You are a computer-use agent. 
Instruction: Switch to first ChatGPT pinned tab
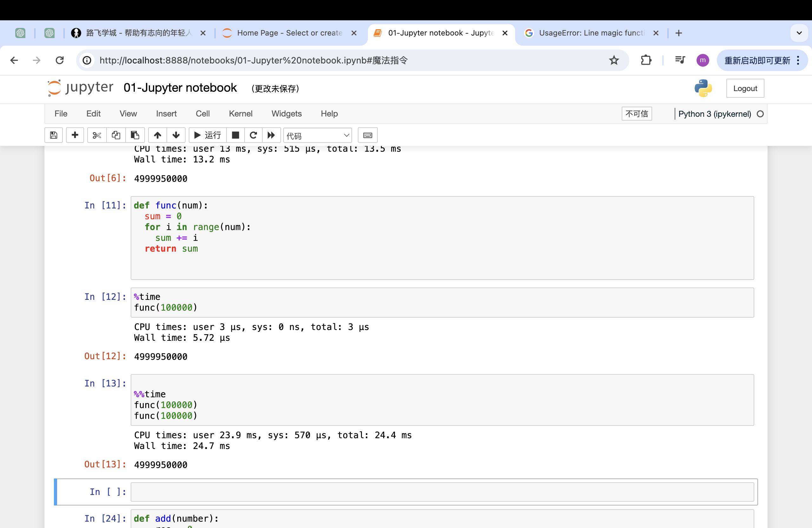(20, 33)
